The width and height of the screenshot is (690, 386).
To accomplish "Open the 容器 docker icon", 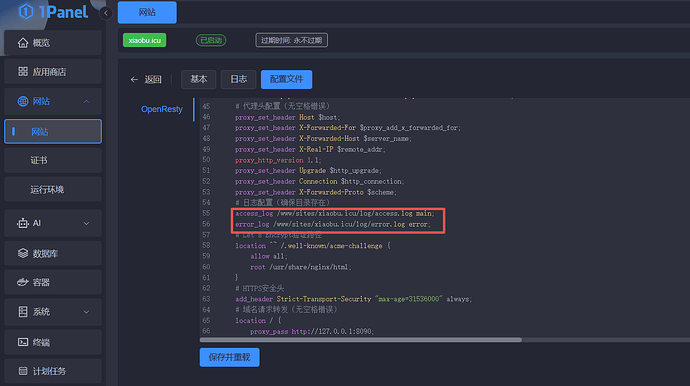I will 23,282.
